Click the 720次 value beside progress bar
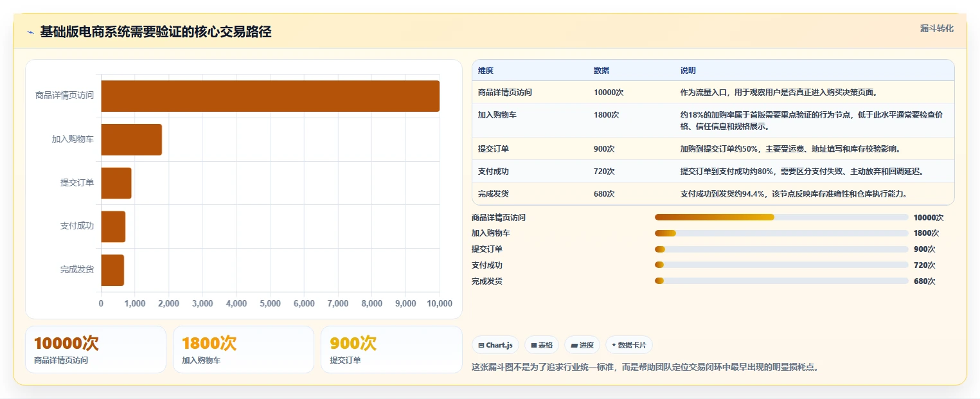Screen dimensions: 980x399 point(924,265)
